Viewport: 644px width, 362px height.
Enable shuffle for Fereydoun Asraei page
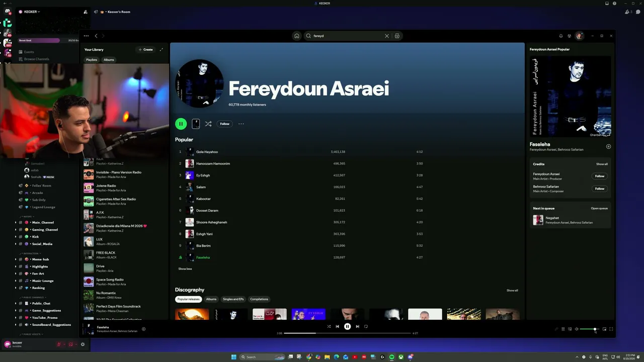coord(208,124)
